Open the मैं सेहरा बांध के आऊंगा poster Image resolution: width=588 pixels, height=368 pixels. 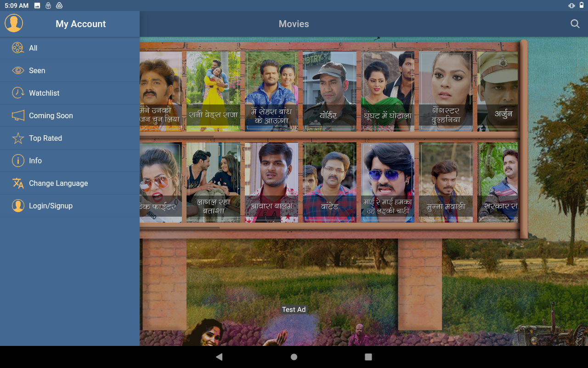(x=271, y=91)
